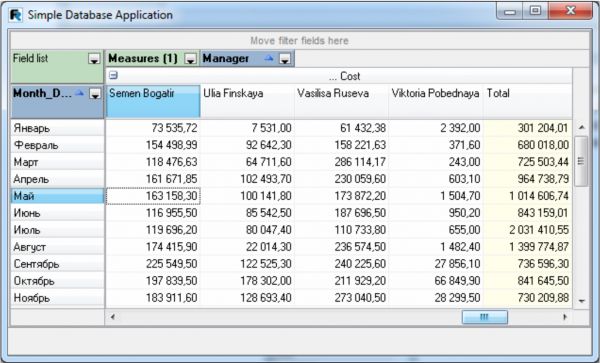Open the Measures (1) dropdown button
The width and height of the screenshot is (600, 363).
pyautogui.click(x=191, y=59)
